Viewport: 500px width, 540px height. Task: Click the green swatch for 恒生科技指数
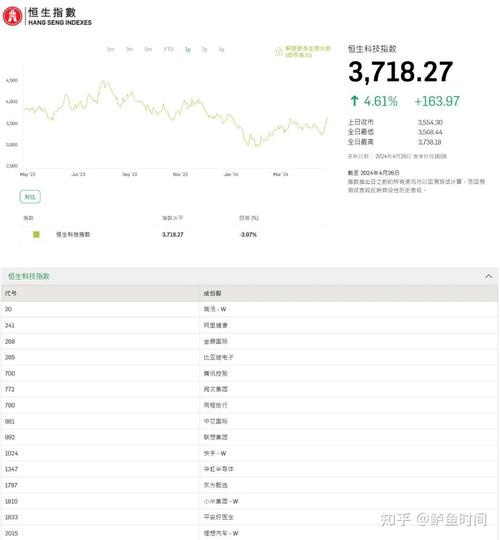[x=36, y=235]
